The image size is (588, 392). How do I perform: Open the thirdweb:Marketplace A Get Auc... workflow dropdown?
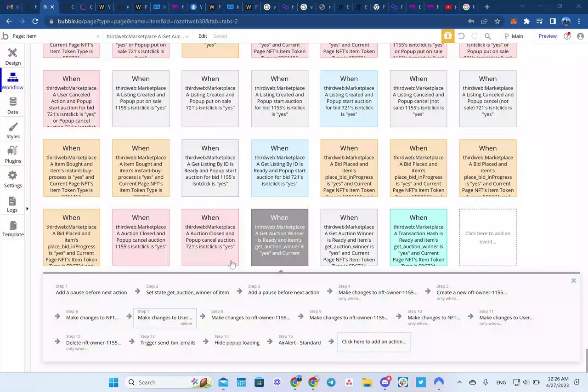pyautogui.click(x=148, y=36)
